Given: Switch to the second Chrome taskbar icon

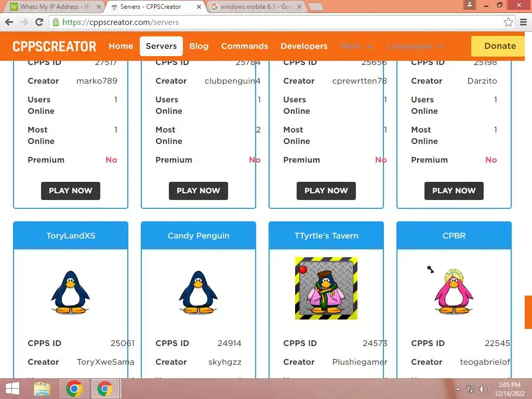Looking at the screenshot, I should tap(105, 389).
